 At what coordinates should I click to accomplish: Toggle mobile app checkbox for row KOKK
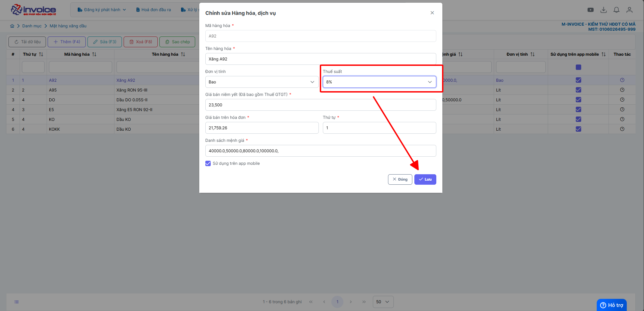coord(578,129)
